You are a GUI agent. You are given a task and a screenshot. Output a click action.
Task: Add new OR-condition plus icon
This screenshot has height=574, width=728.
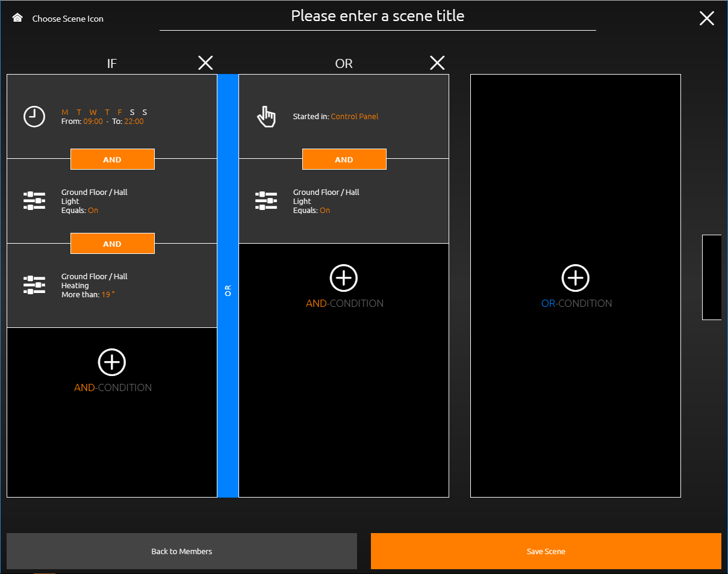point(576,278)
